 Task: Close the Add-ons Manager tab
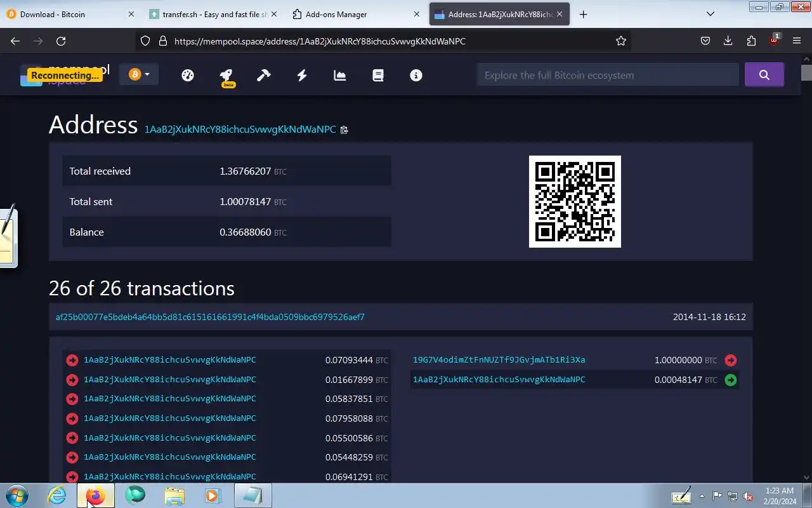click(x=417, y=14)
